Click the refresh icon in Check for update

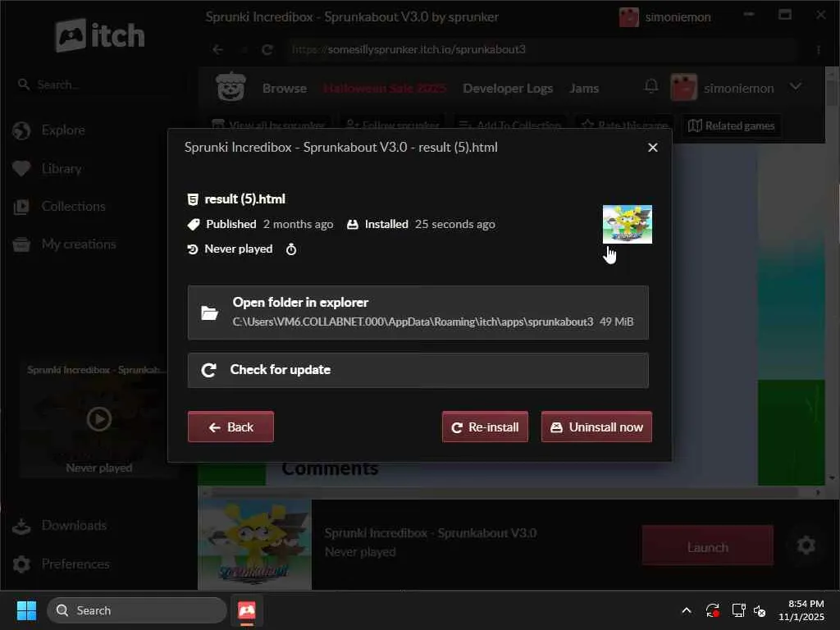tap(208, 370)
